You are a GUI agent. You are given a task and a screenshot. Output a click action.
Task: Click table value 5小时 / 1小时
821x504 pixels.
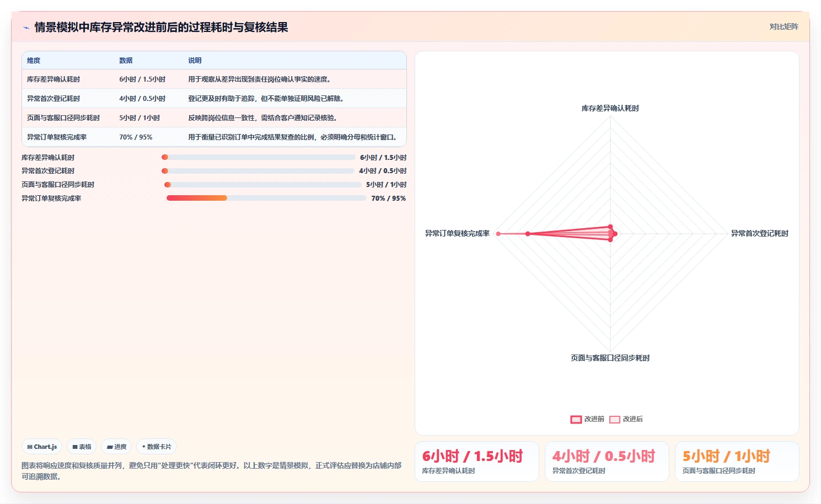[x=139, y=118]
